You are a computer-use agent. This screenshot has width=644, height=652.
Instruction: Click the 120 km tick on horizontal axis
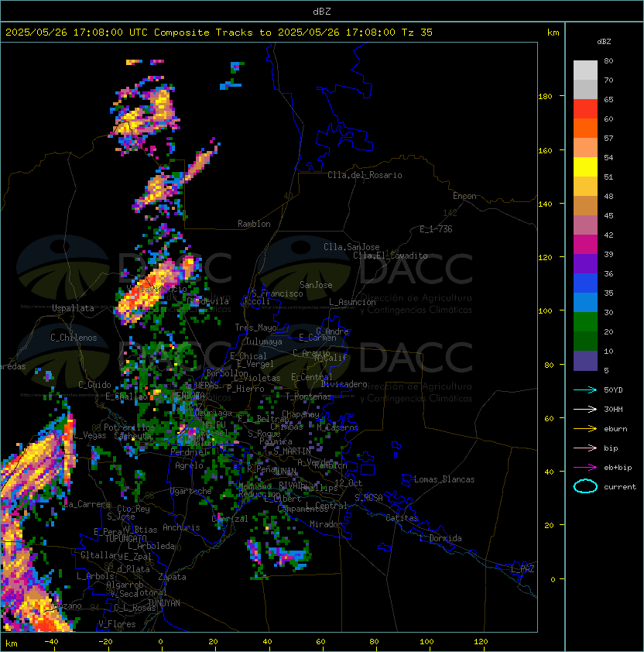[481, 642]
